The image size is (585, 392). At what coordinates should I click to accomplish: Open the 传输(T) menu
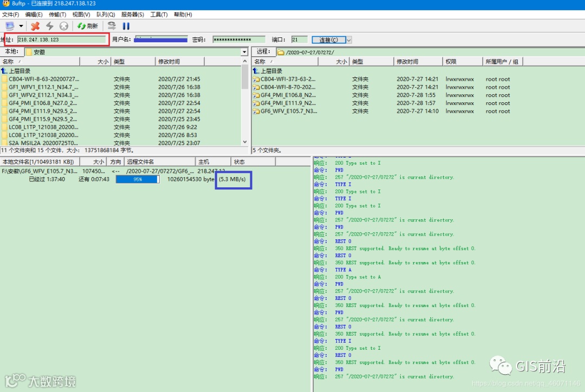point(57,14)
